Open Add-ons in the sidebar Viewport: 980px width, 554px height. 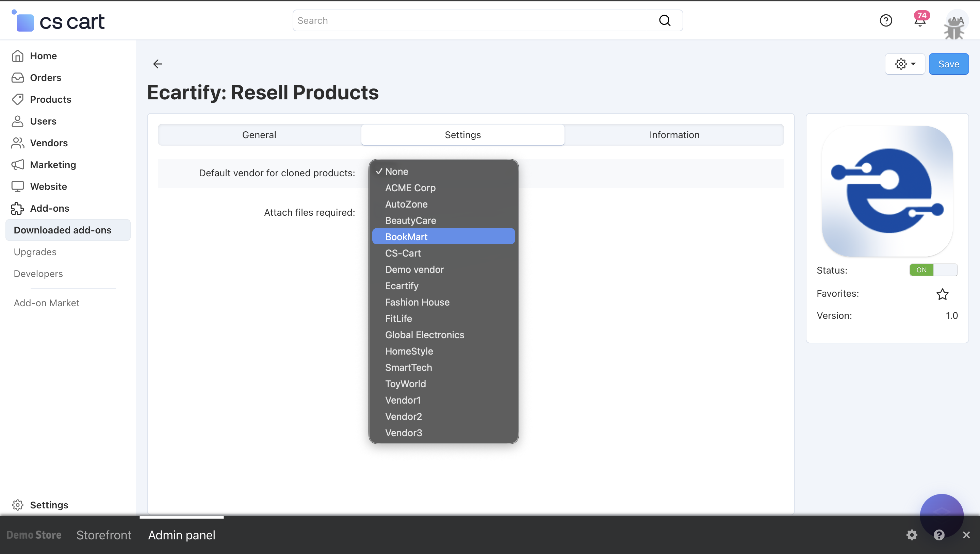(49, 208)
